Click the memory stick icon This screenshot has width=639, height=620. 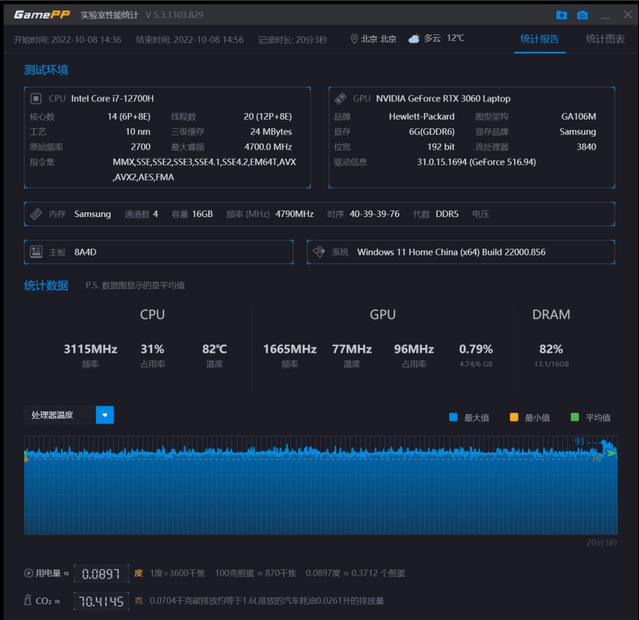tap(36, 214)
